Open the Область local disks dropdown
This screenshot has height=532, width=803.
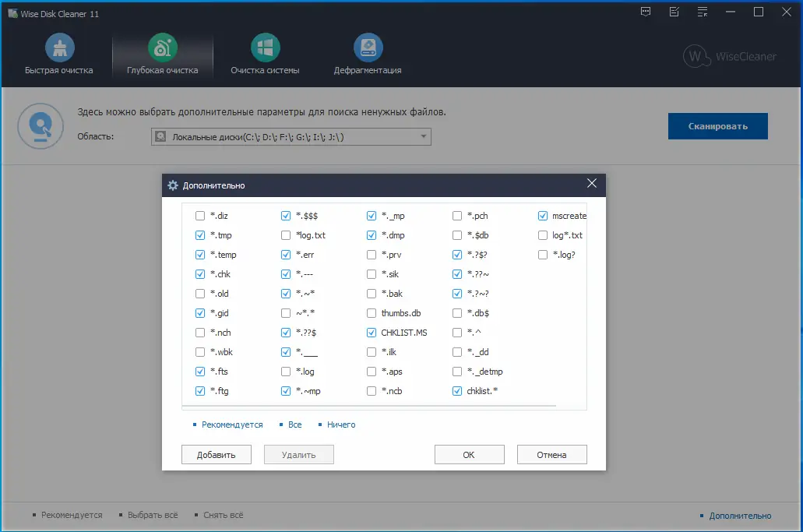(291, 137)
